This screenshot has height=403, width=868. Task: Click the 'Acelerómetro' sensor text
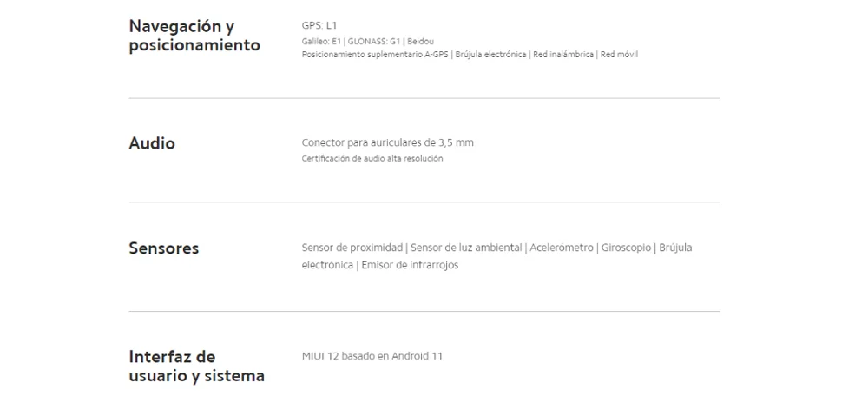[561, 248]
